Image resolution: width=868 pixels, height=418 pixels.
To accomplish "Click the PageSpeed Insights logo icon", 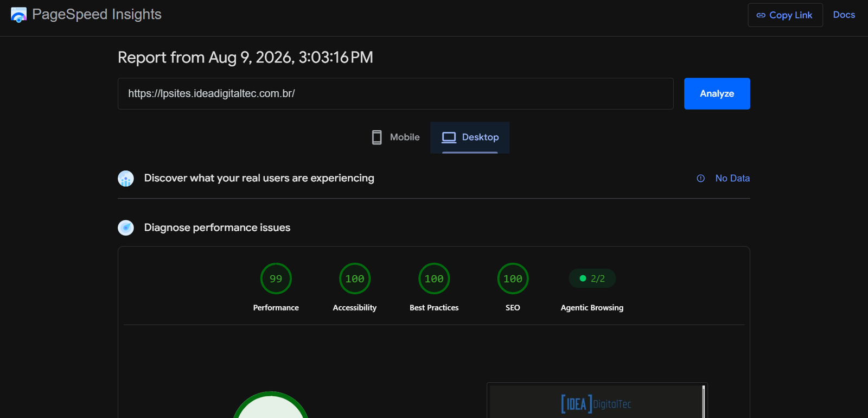I will 18,15.
